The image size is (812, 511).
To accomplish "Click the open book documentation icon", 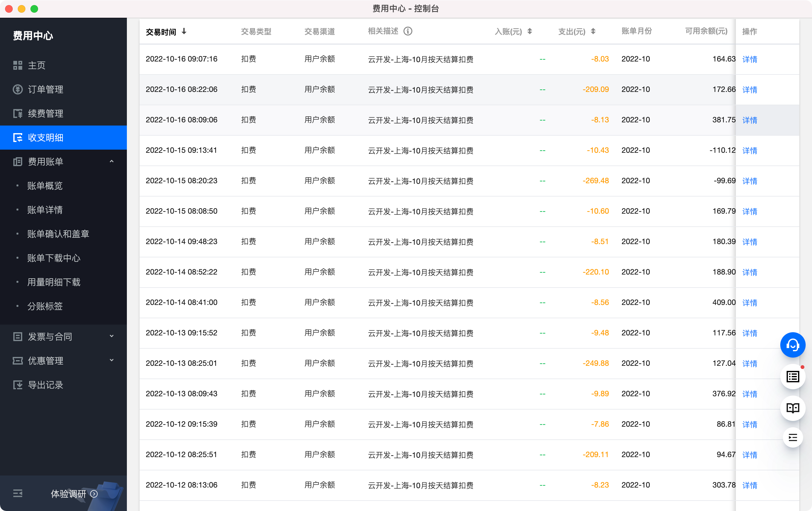I will (x=792, y=408).
